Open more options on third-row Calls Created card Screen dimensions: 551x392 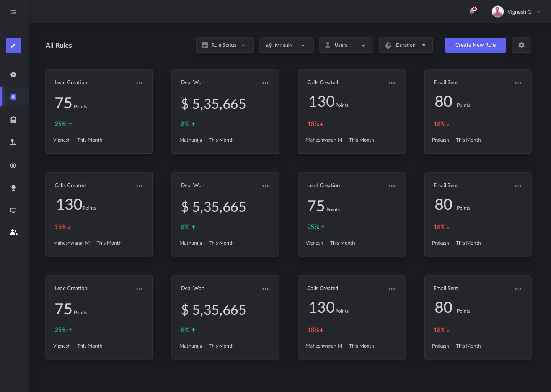tap(392, 289)
